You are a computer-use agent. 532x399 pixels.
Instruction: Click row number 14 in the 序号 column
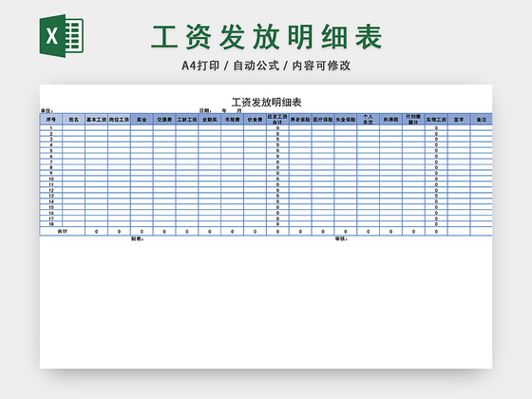(51, 201)
